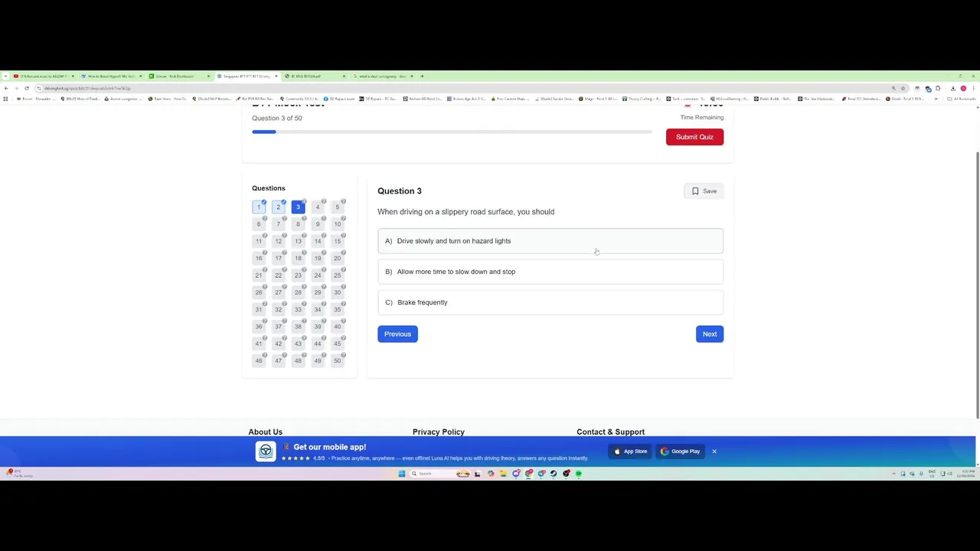Click the browser address bar
980x551 pixels.
click(x=459, y=88)
